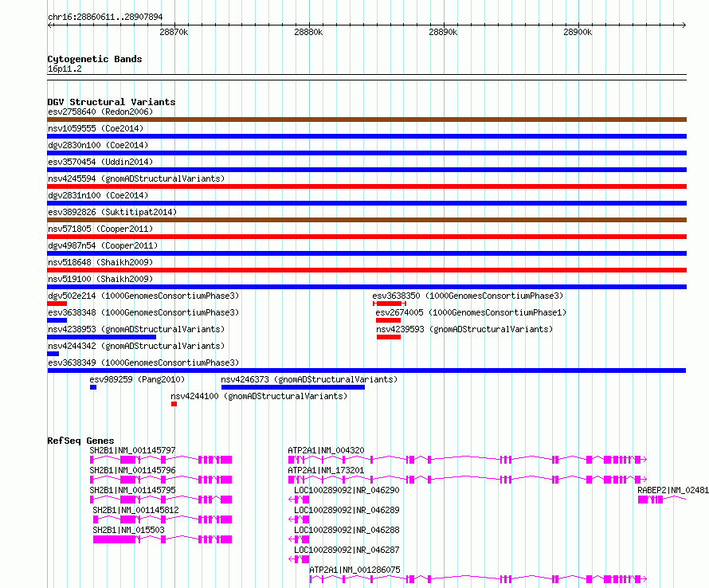Select variant label esv989259 (Pang2010)

point(137,379)
